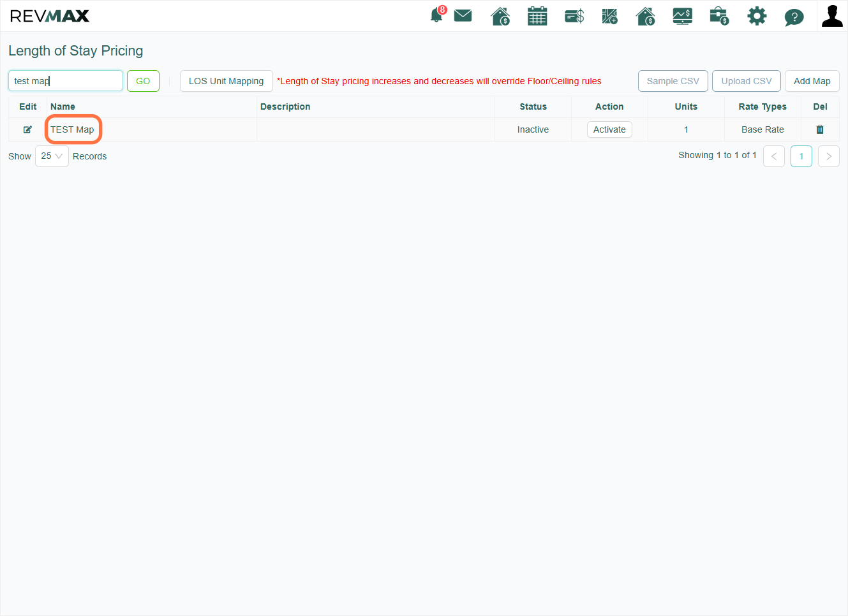This screenshot has height=616, width=848.
Task: Open the help question bubble icon
Action: 794,17
